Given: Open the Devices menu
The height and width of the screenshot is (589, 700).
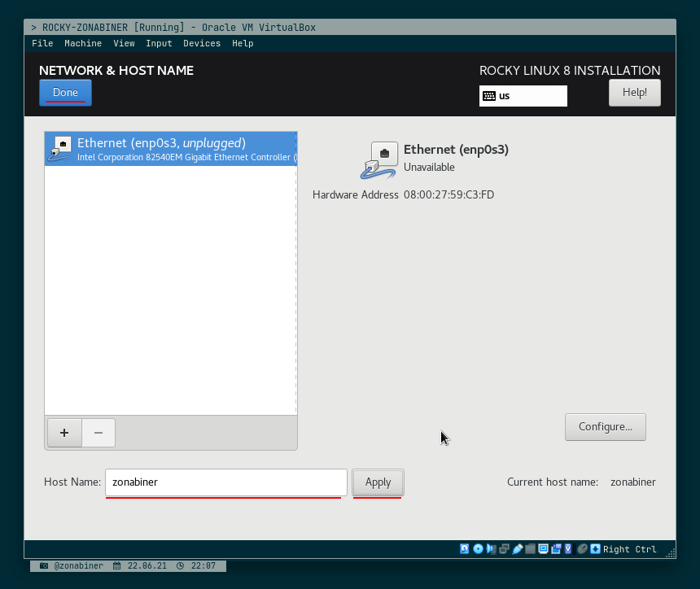Looking at the screenshot, I should (202, 43).
